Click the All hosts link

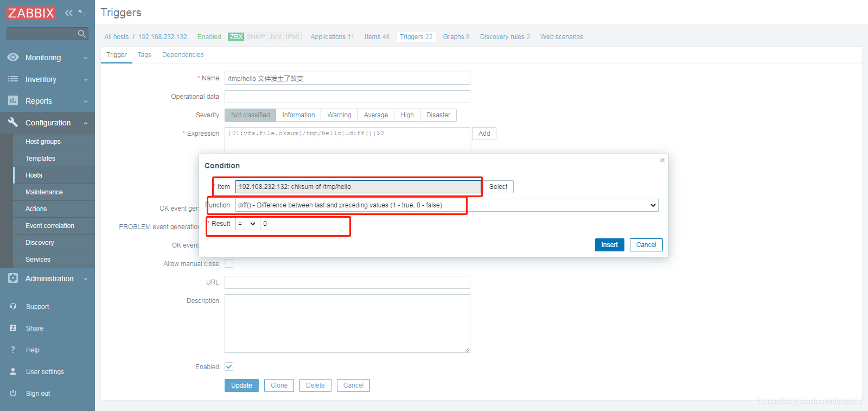pos(116,37)
